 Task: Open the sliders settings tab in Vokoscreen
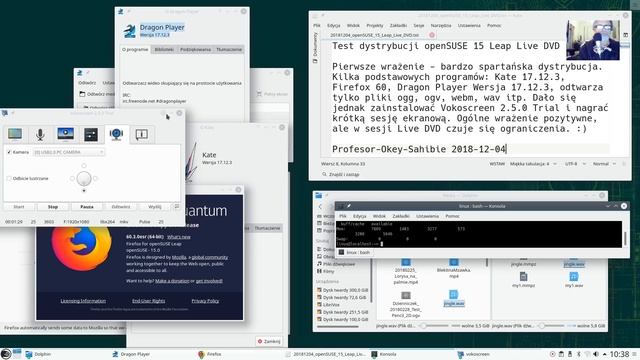[x=91, y=134]
